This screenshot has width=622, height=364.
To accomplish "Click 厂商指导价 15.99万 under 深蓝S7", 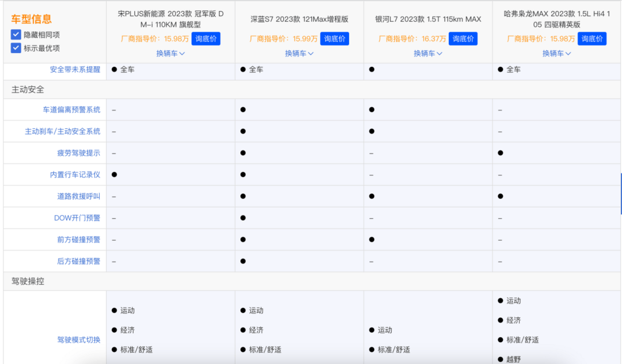I will [283, 39].
